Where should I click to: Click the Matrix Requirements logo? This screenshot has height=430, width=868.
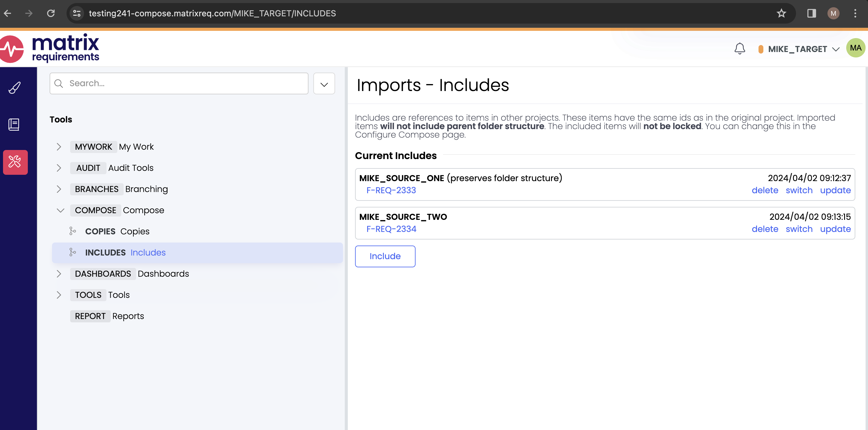click(50, 48)
